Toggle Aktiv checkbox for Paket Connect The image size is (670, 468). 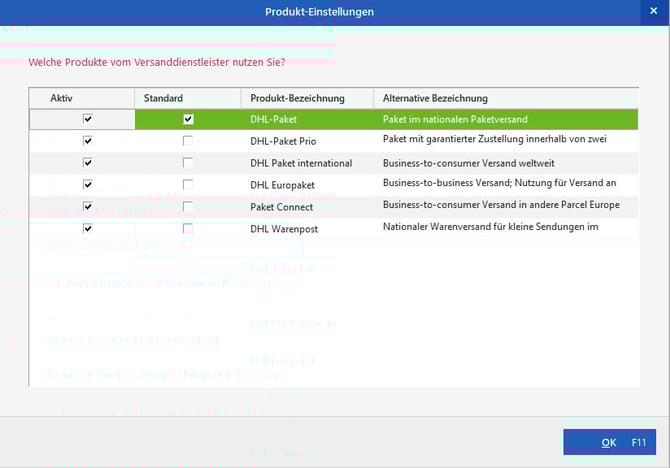(88, 207)
